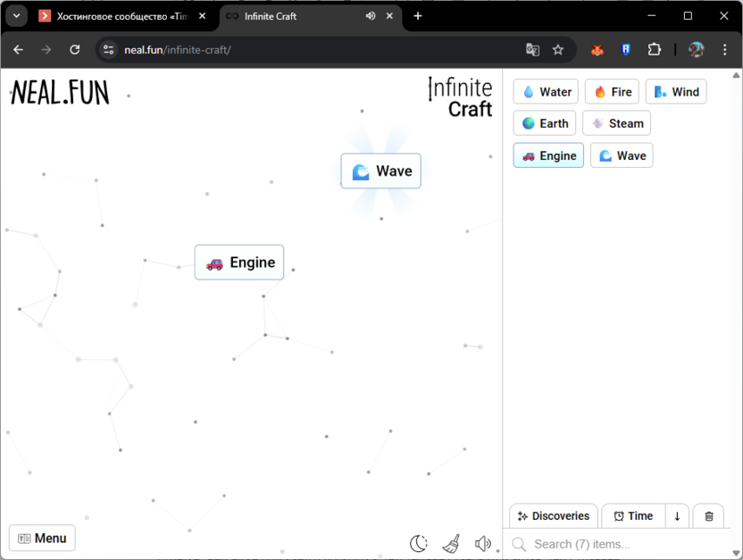Reload the current page
Image resolution: width=743 pixels, height=560 pixels.
(74, 50)
